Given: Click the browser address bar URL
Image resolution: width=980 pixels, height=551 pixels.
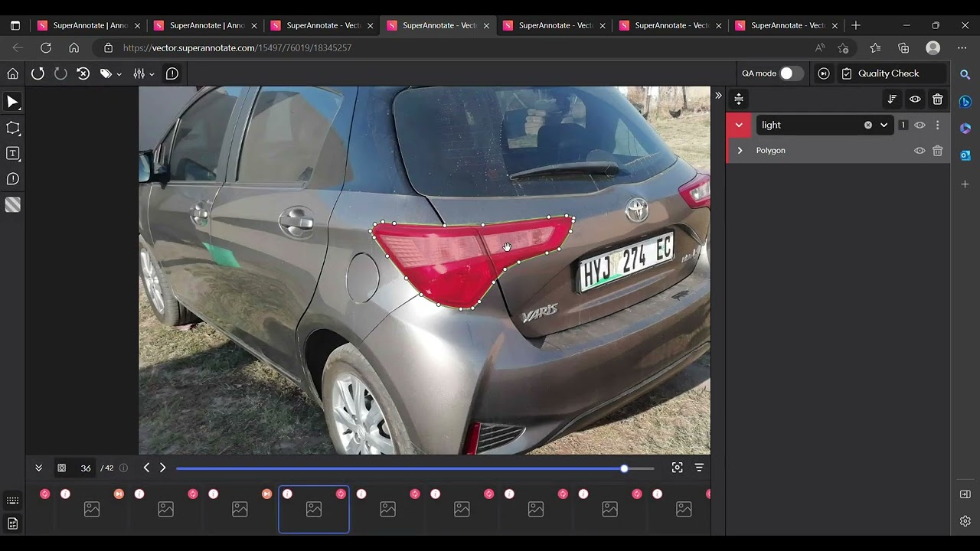Looking at the screenshot, I should tap(237, 47).
